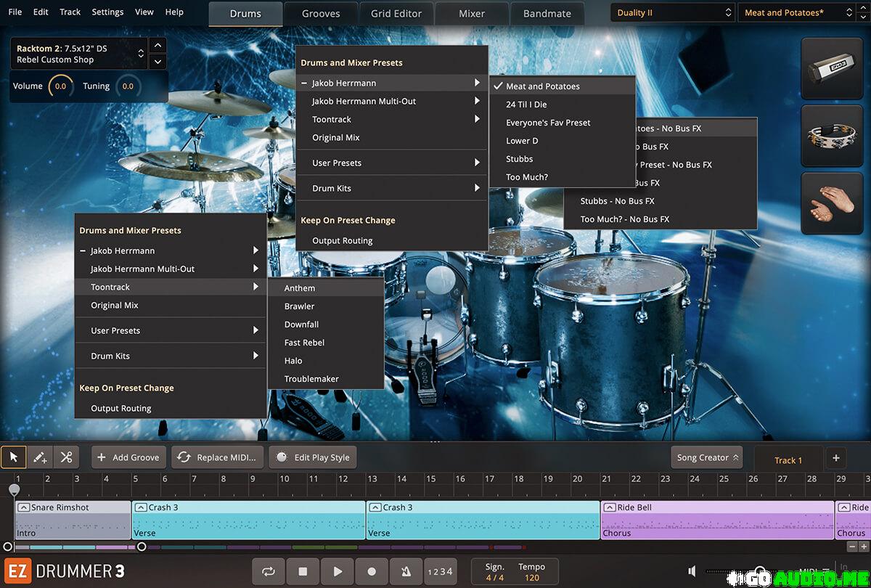
Task: Click next instrument down arrow
Action: (x=158, y=62)
